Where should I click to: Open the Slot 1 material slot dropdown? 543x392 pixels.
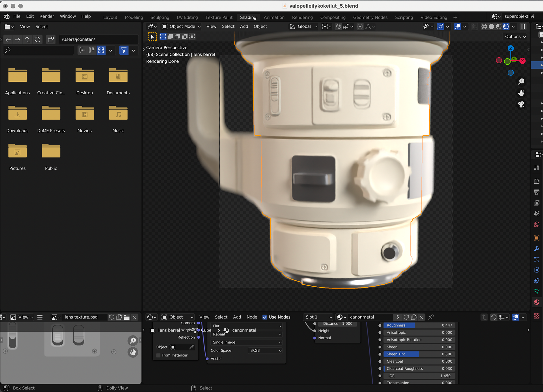pyautogui.click(x=318, y=317)
